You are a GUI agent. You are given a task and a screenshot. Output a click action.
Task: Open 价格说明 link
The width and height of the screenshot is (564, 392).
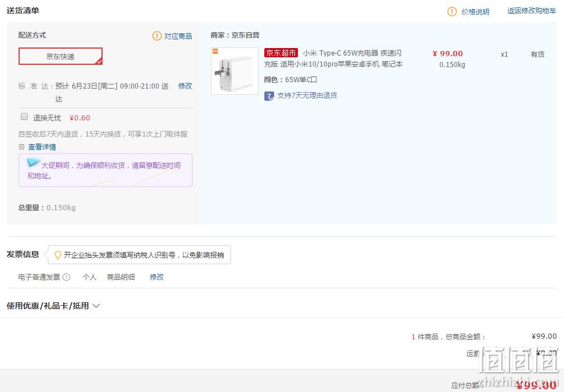475,12
